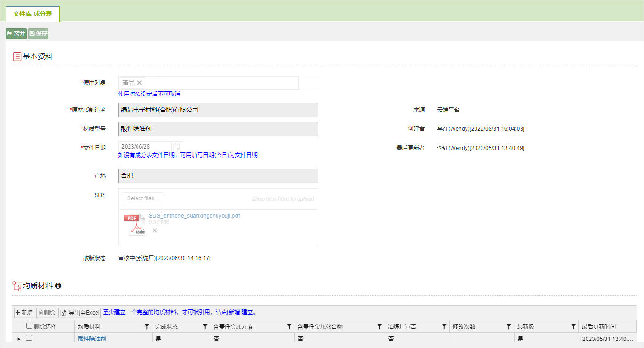Click the 保存 (save) button
This screenshot has width=644, height=348.
[x=38, y=33]
